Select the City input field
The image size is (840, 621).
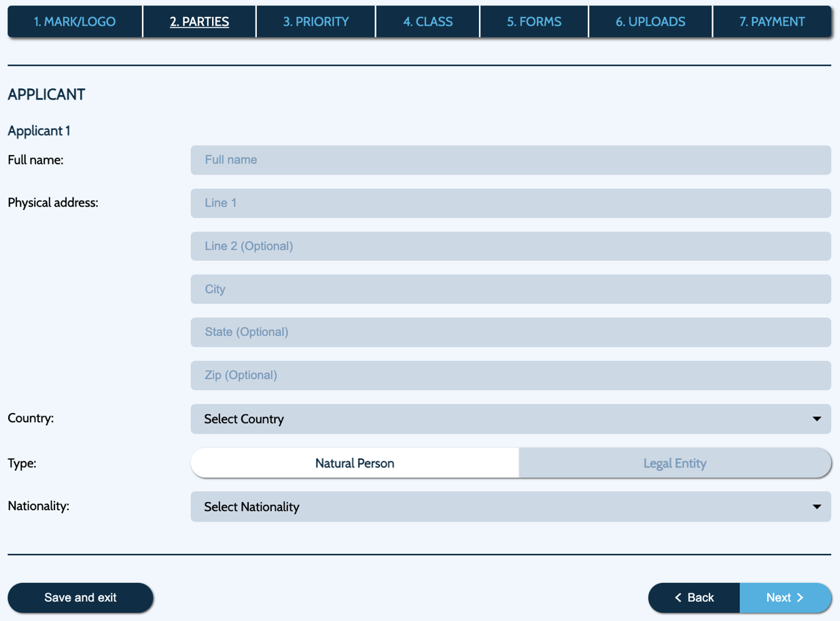point(510,289)
